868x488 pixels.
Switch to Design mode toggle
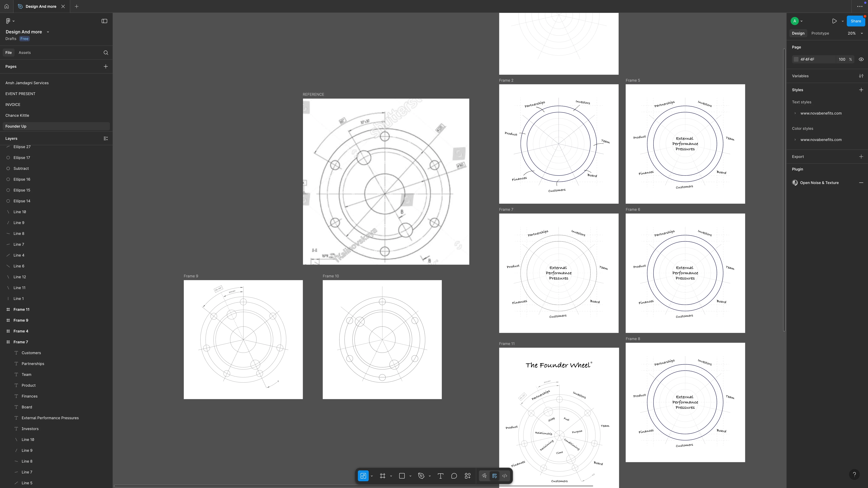(x=494, y=476)
